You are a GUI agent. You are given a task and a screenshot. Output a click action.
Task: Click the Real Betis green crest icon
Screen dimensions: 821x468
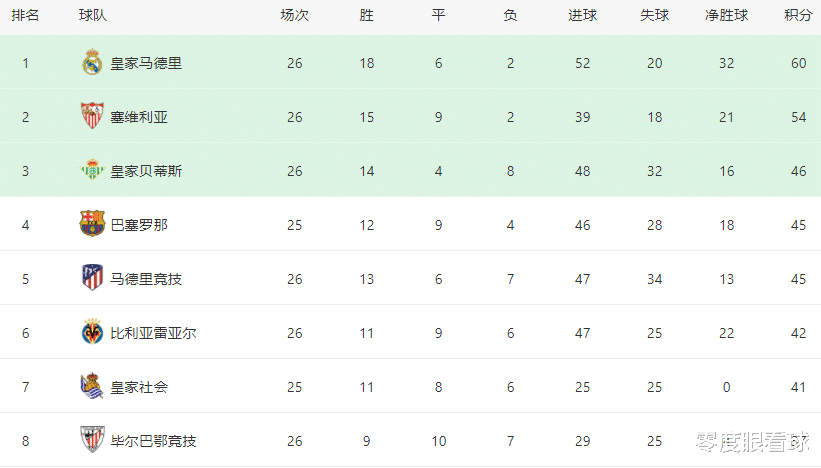[92, 170]
